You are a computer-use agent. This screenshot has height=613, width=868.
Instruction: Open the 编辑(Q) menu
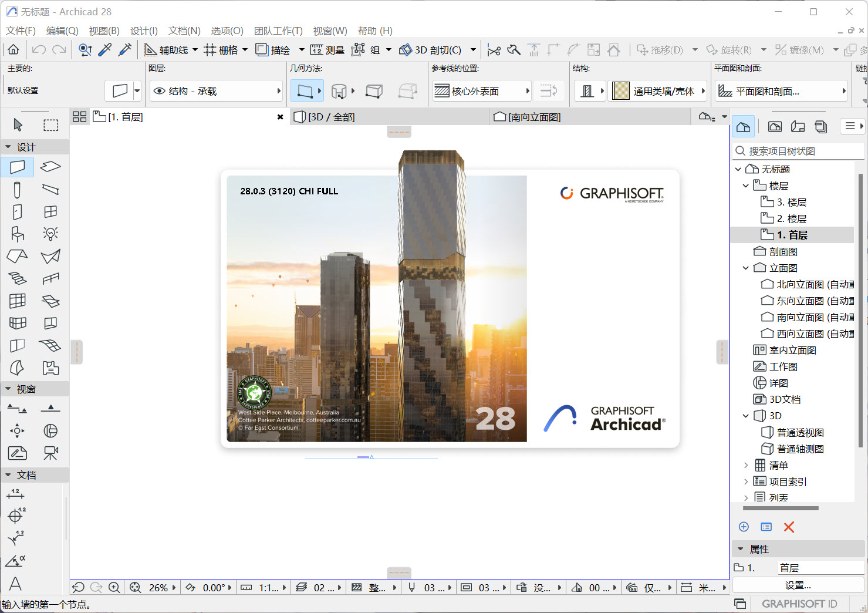(62, 31)
